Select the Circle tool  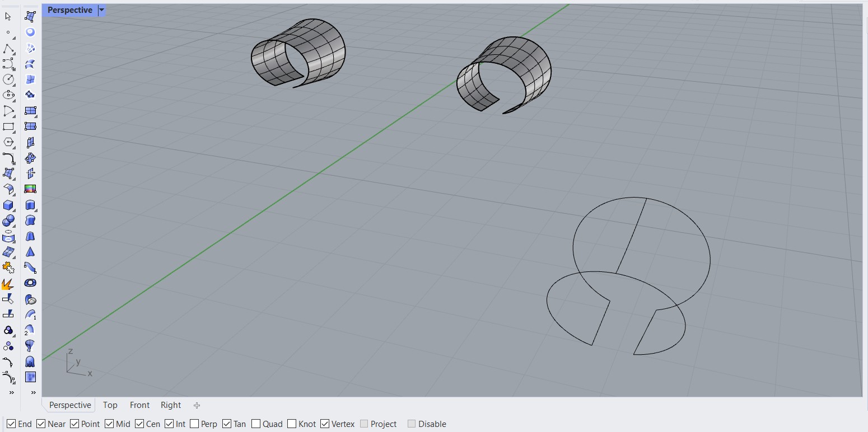click(x=8, y=79)
